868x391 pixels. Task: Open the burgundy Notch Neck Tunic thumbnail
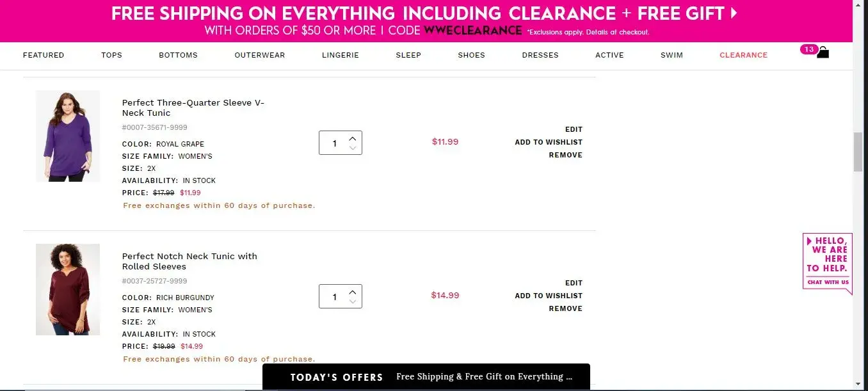pos(68,290)
